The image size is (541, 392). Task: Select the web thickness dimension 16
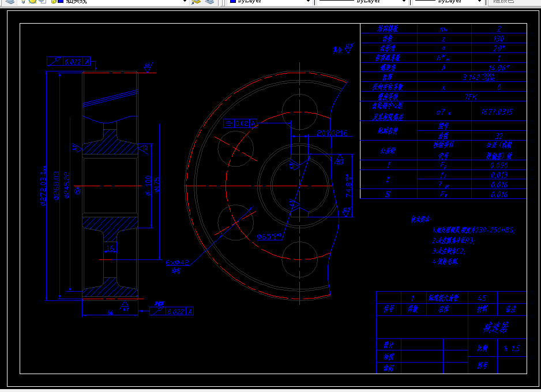110,248
